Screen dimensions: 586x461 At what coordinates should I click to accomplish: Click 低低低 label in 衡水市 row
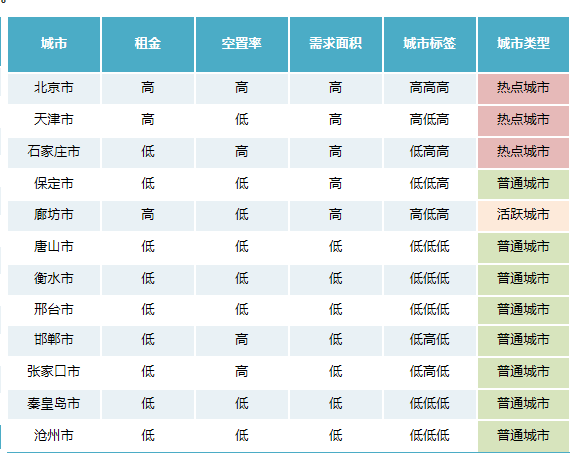(430, 279)
